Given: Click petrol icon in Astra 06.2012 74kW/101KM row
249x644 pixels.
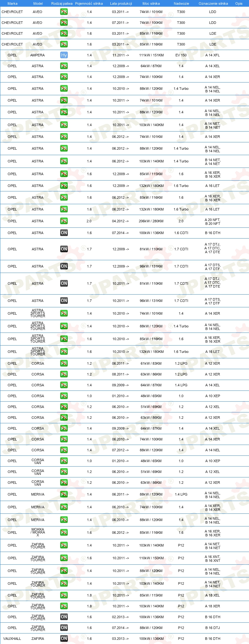Looking at the screenshot, I should [x=64, y=137].
